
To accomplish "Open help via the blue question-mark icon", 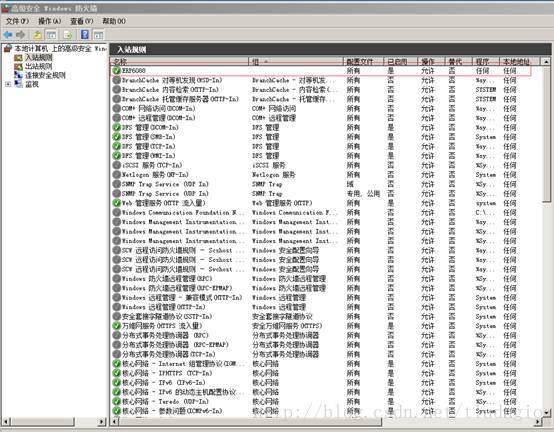I will point(85,34).
